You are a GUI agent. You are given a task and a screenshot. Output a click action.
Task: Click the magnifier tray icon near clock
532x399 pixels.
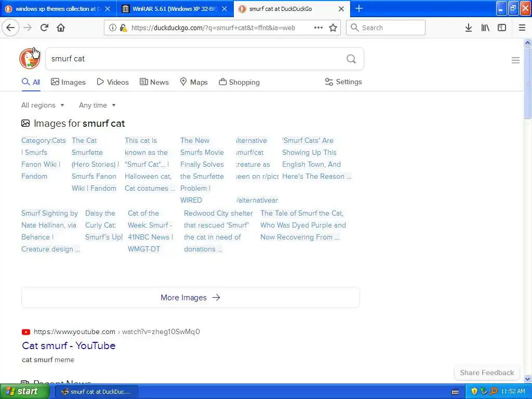tap(494, 392)
